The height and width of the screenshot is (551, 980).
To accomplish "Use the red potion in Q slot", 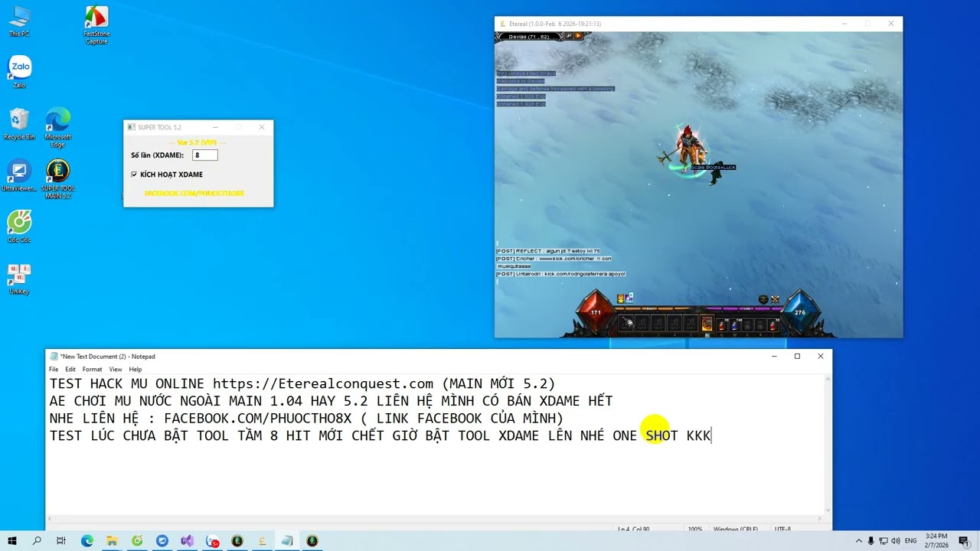I will coord(722,324).
